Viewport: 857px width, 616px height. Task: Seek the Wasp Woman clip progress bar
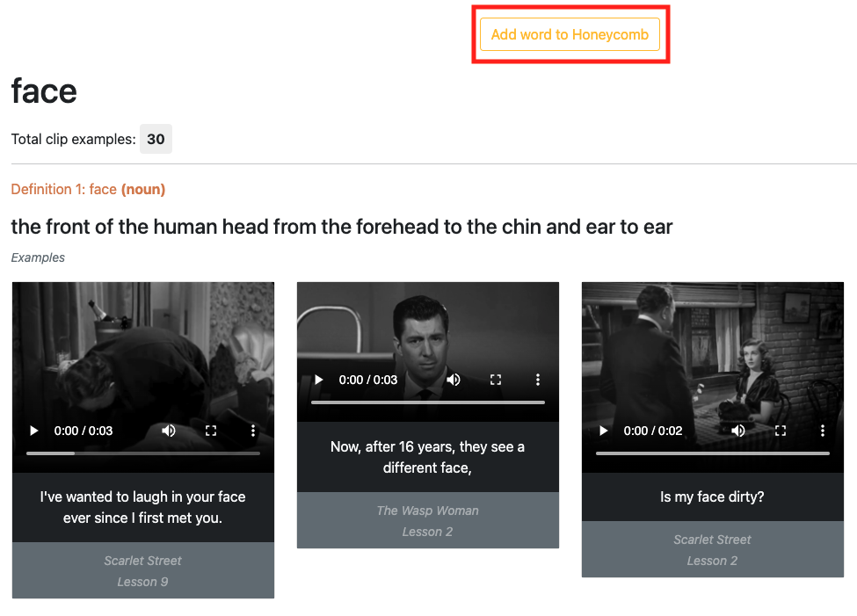[x=428, y=402]
